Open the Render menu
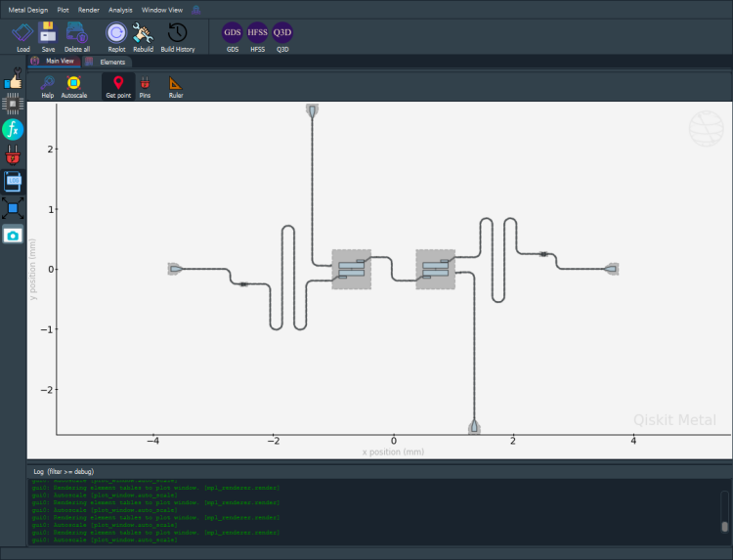Screen dimensions: 733x560 click(x=88, y=10)
